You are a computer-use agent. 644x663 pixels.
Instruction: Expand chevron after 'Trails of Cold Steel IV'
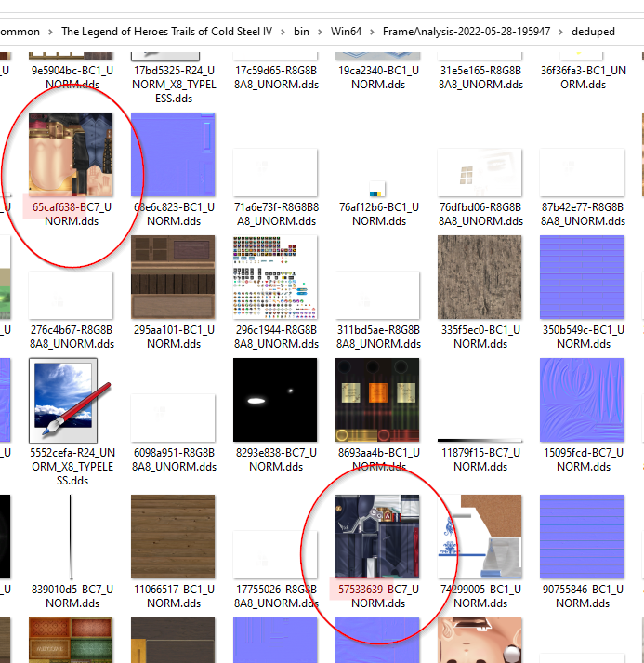(283, 33)
